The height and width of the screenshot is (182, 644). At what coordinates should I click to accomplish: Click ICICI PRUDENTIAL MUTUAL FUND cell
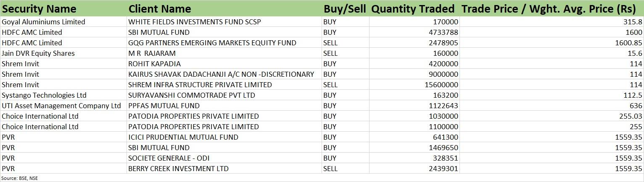[224, 137]
